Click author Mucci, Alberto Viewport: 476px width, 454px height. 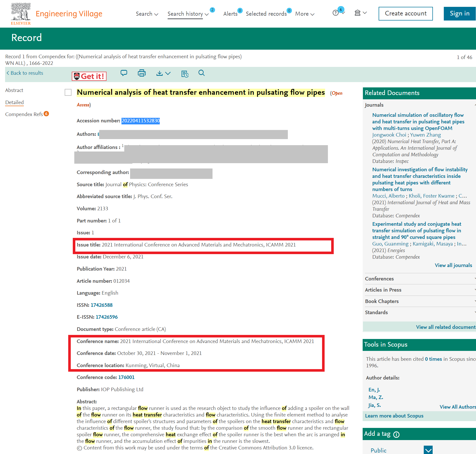click(388, 196)
